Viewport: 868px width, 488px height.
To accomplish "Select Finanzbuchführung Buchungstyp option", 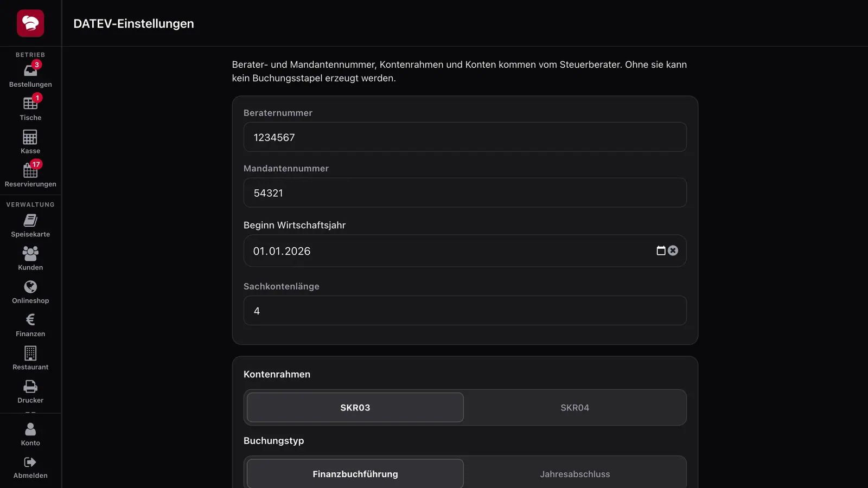I will [x=355, y=474].
